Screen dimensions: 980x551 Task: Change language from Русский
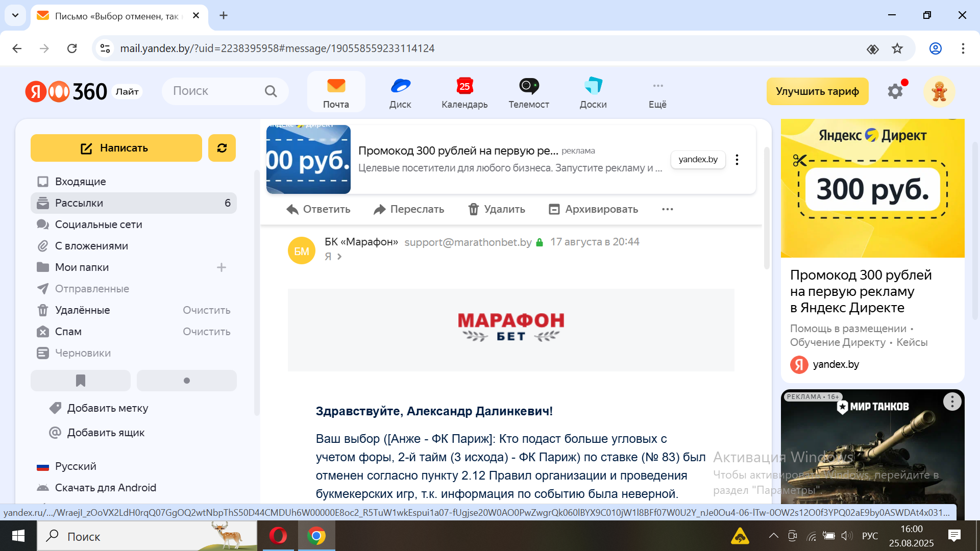pos(66,466)
